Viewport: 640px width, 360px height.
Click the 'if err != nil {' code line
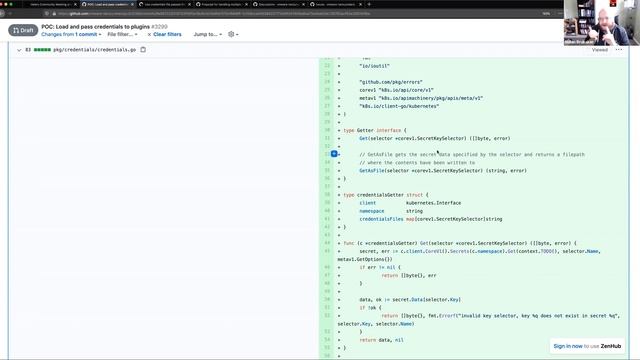click(380, 267)
